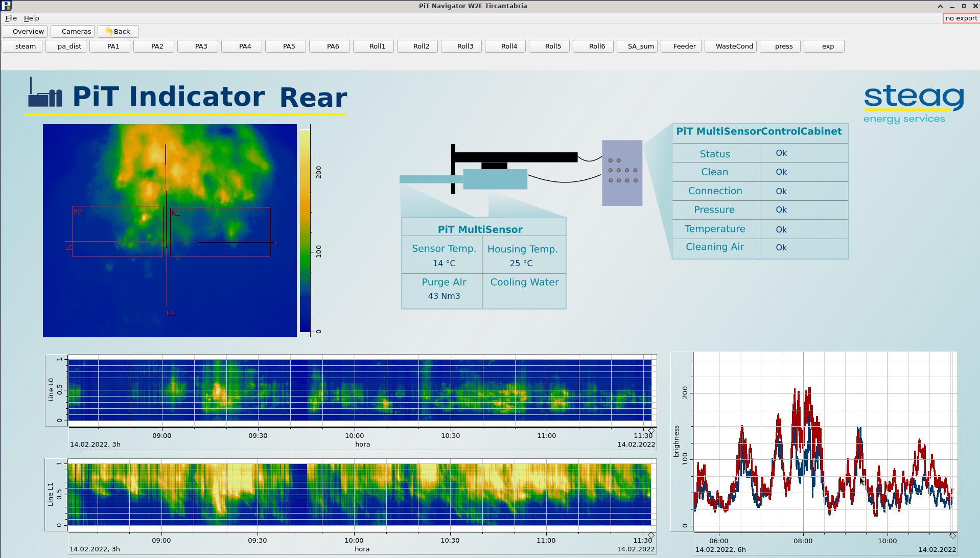Click the infrared furnace camera image
Screen dimensions: 980x558
[170, 230]
